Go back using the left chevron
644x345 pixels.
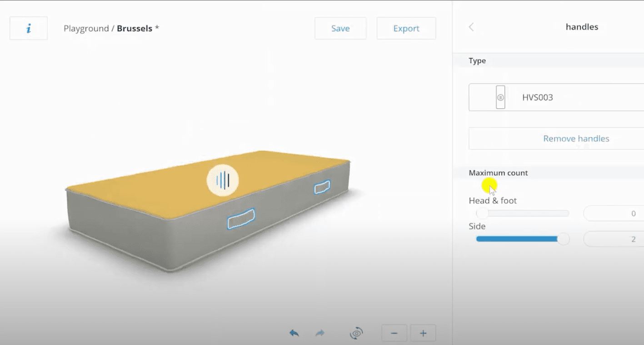(471, 27)
